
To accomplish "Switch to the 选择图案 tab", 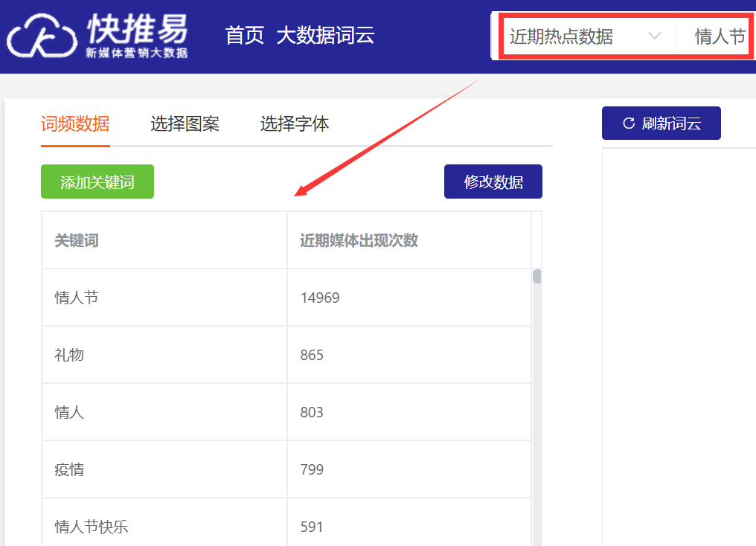I will click(x=185, y=124).
